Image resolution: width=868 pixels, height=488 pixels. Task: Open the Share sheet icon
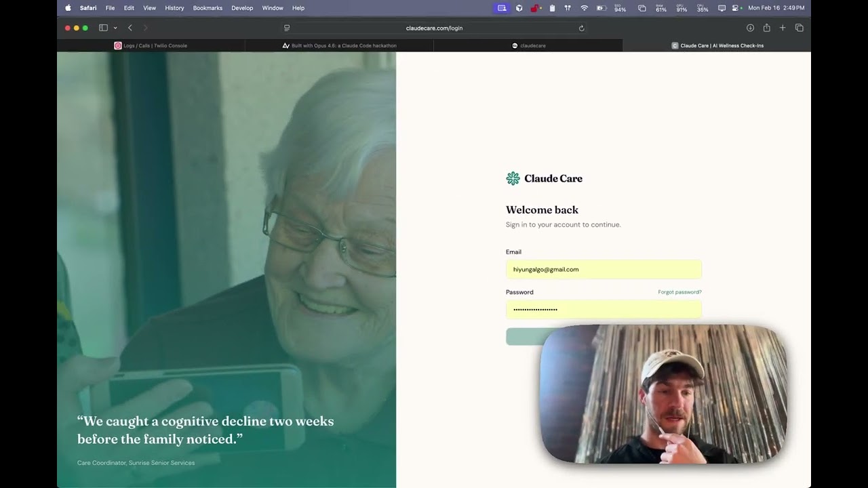[x=766, y=28]
